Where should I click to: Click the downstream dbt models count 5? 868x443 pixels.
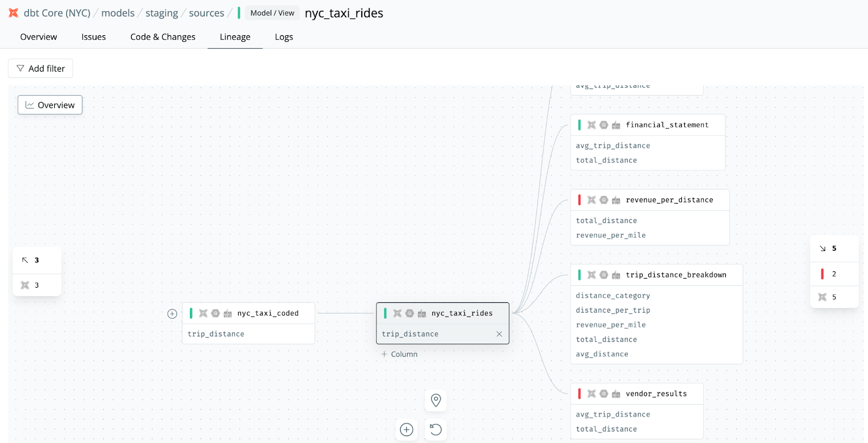point(834,297)
